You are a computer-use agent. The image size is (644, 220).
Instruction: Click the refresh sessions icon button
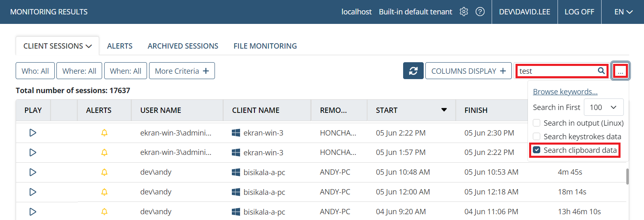click(x=413, y=71)
